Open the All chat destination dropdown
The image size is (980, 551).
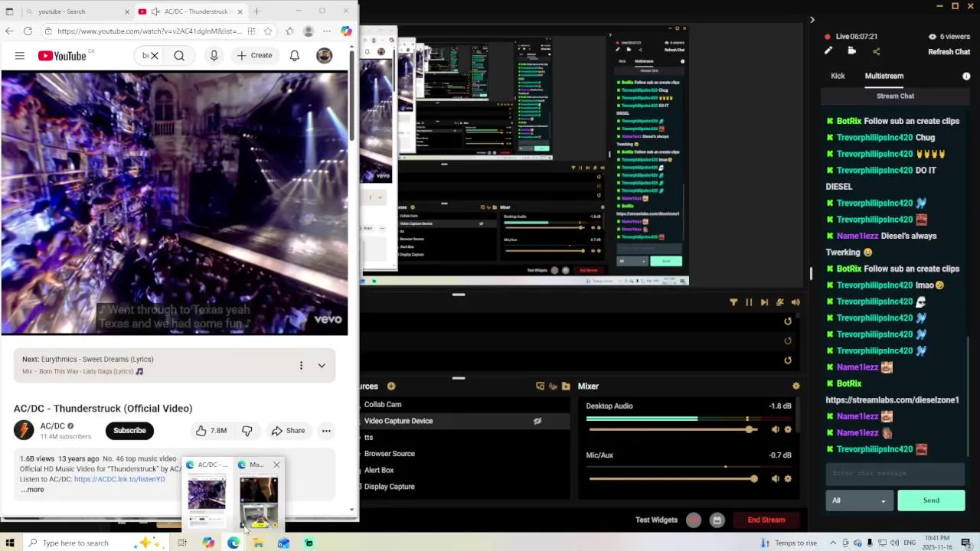(x=859, y=500)
